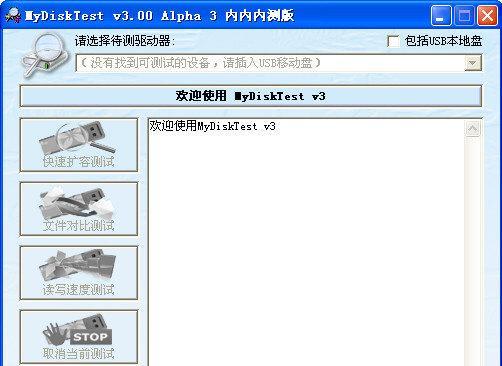Click the 请选择待测驱动器 label

pyautogui.click(x=125, y=41)
